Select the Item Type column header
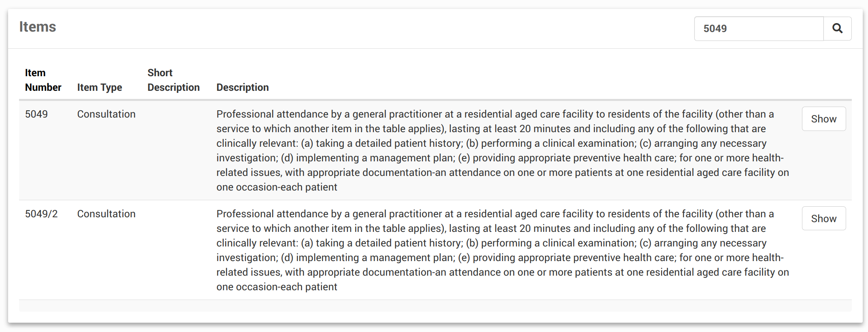Screen dimensions: 868x332 (100, 87)
